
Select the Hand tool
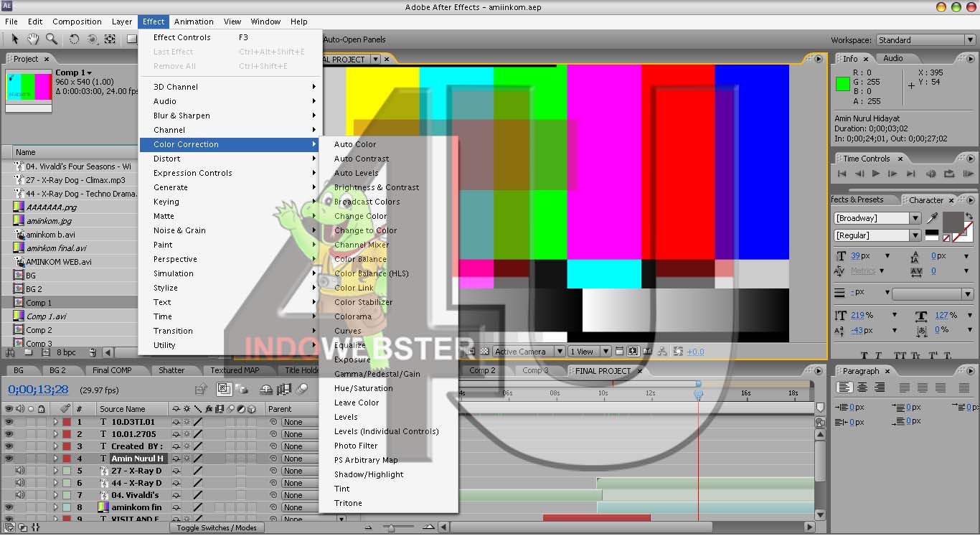33,39
